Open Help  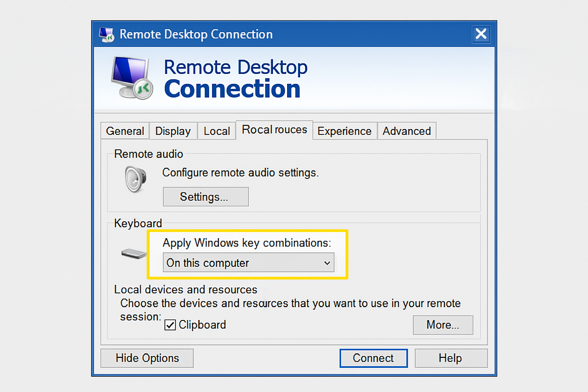coord(451,358)
